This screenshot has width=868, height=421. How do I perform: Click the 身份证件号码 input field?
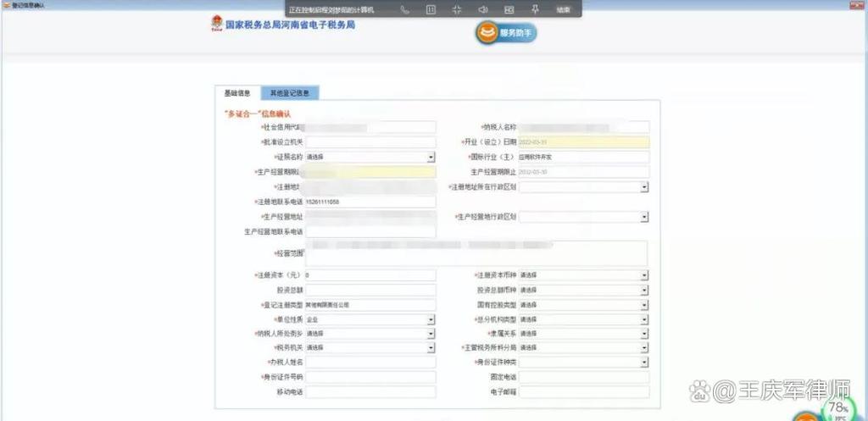(370, 377)
